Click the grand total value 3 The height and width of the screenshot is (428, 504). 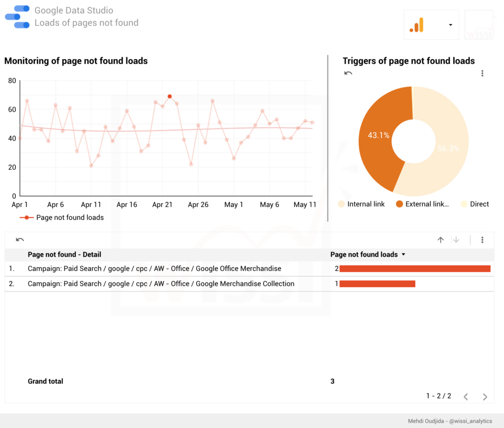(x=332, y=381)
